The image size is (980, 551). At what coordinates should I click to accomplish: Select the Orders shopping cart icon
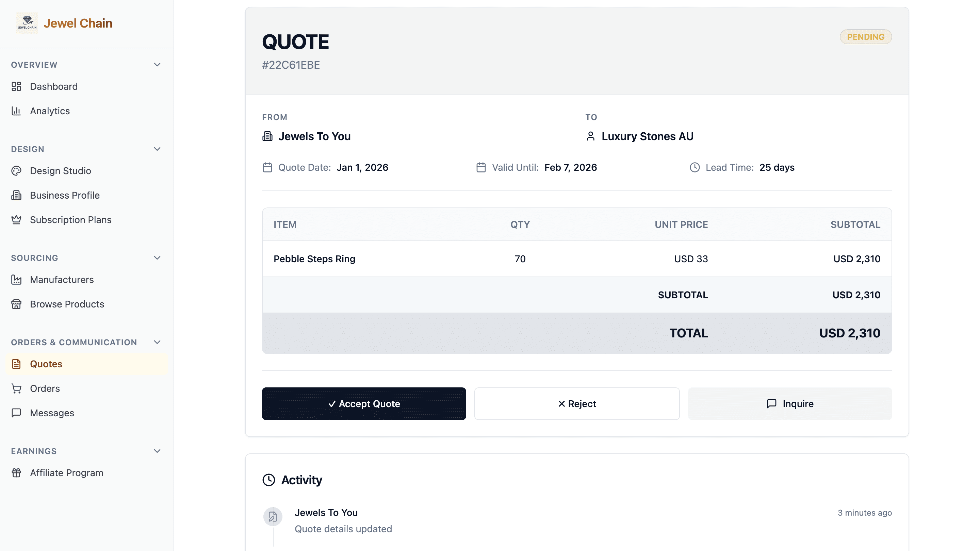pyautogui.click(x=16, y=389)
